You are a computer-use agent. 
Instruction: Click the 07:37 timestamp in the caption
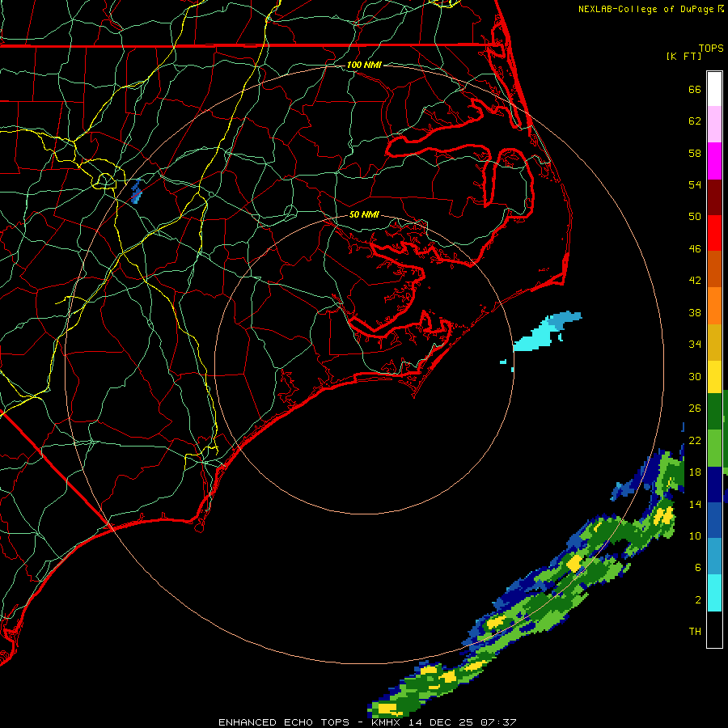coord(498,722)
